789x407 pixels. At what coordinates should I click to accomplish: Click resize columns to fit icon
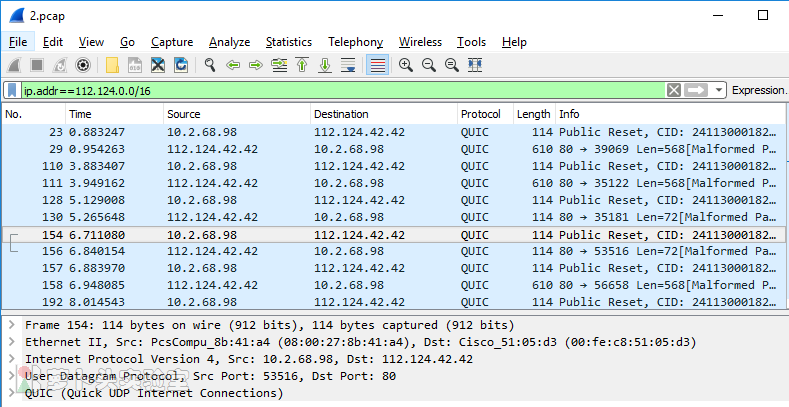point(475,65)
